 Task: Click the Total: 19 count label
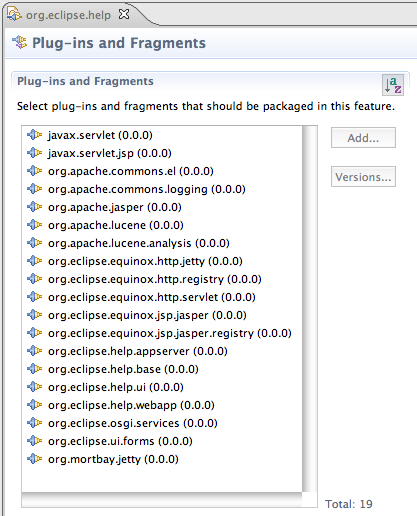click(x=349, y=504)
